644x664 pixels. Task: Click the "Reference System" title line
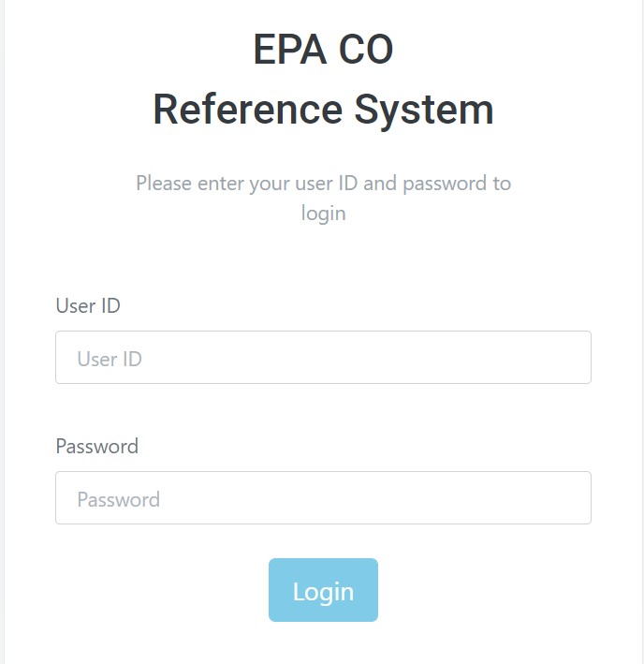point(323,110)
